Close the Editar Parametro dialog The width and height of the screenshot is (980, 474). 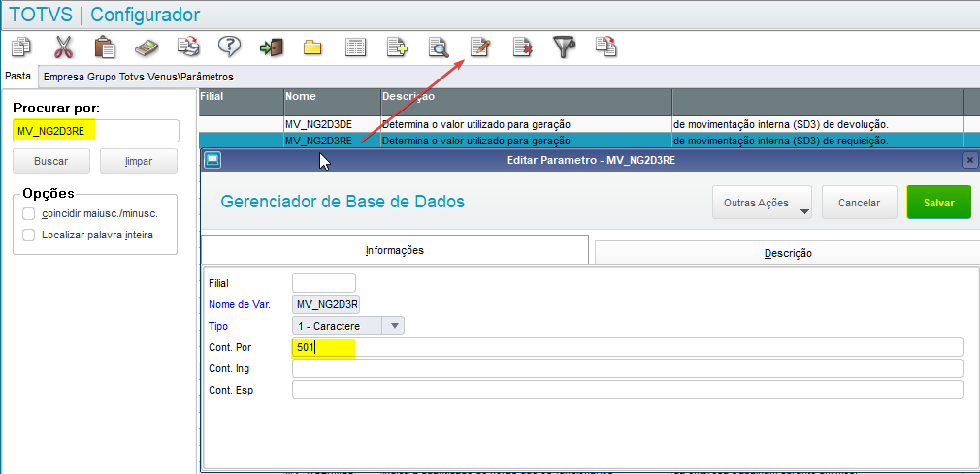pyautogui.click(x=969, y=161)
